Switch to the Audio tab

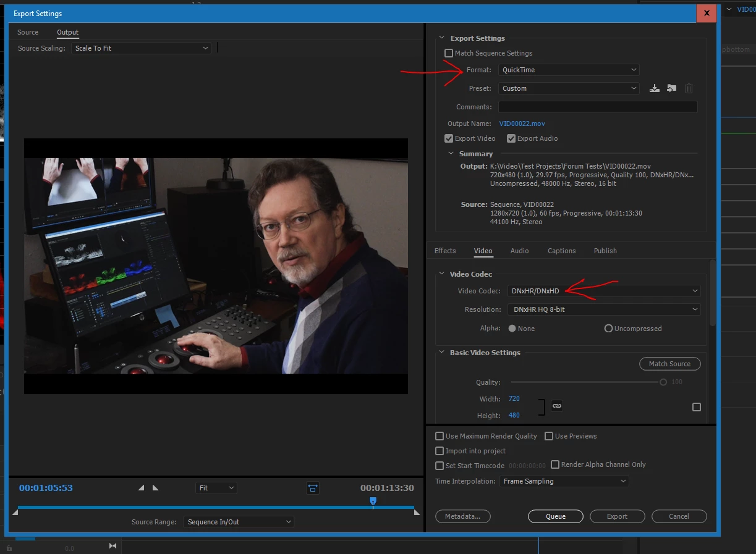[519, 251]
